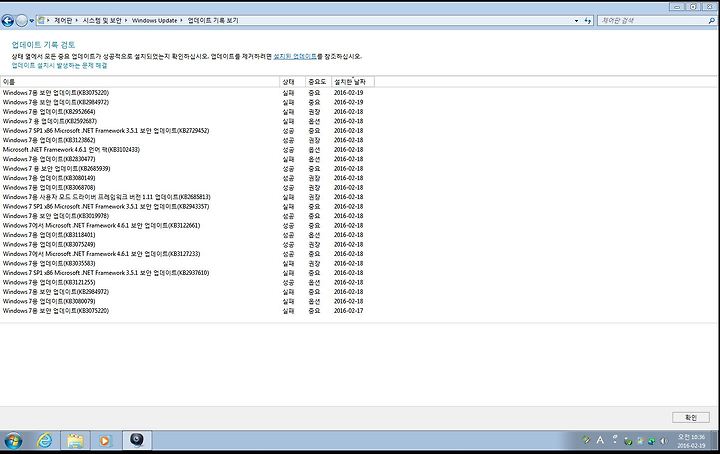The width and height of the screenshot is (720, 454).
Task: Sort by the 설치한 날짜 column header
Action: [x=353, y=82]
